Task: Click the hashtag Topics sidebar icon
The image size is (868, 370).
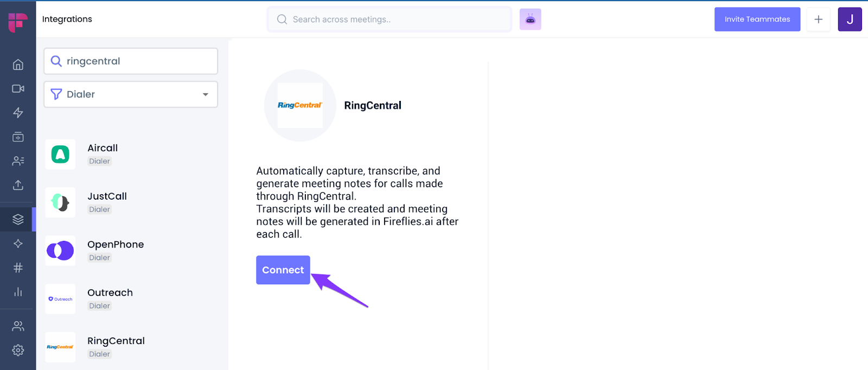Action: click(18, 267)
